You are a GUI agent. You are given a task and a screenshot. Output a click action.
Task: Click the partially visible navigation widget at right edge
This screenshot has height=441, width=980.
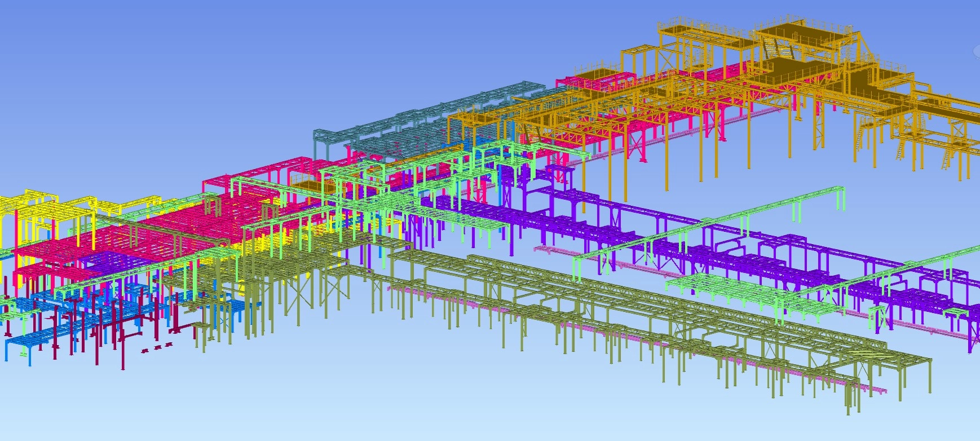(977, 52)
